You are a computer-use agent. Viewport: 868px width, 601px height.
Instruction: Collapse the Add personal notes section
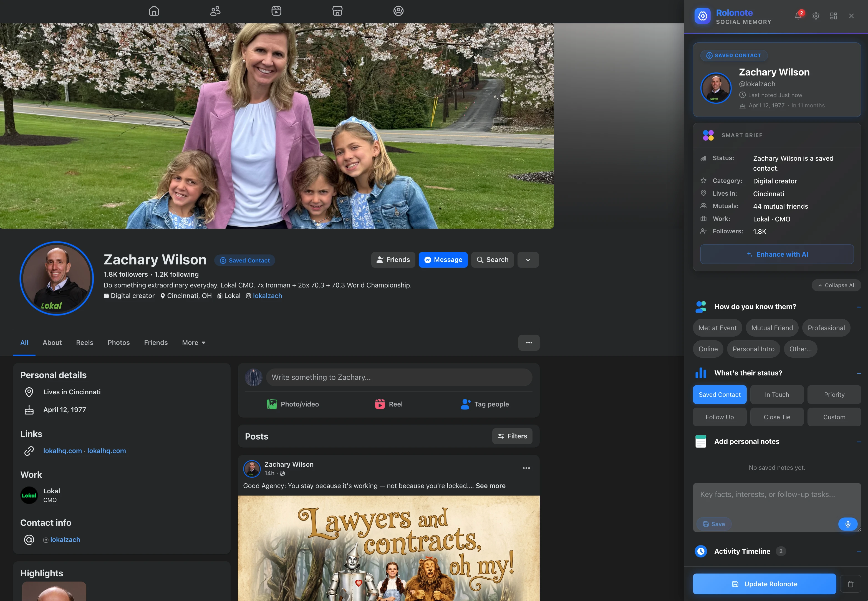[859, 442]
